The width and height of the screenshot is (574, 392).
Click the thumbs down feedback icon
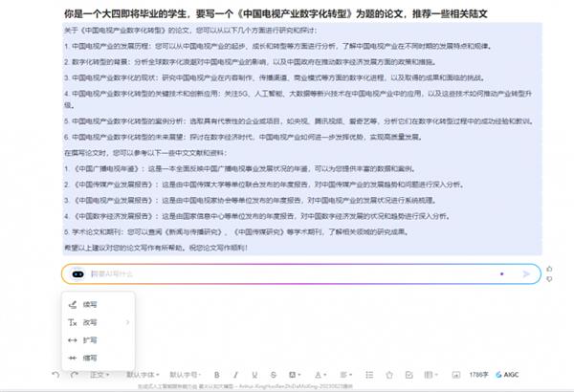tap(549, 279)
